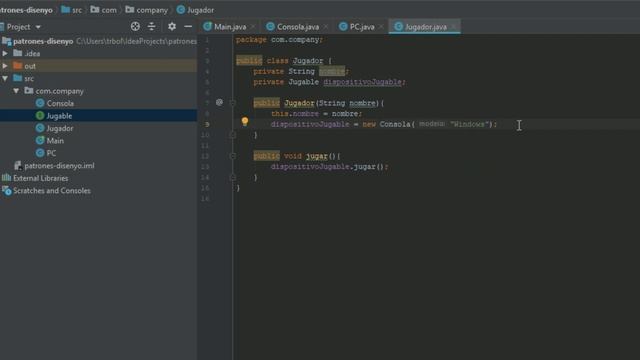Collapse the com.company package
The width and height of the screenshot is (640, 360).
(x=16, y=91)
